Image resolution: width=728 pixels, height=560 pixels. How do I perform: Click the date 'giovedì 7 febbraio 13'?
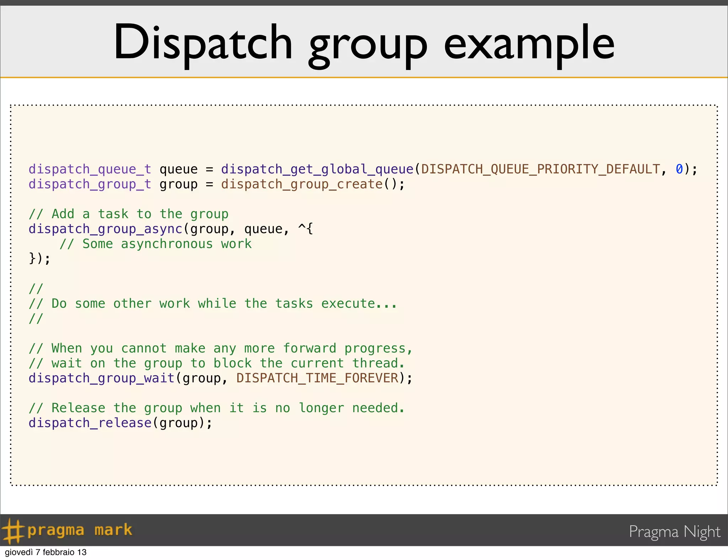[x=46, y=552]
